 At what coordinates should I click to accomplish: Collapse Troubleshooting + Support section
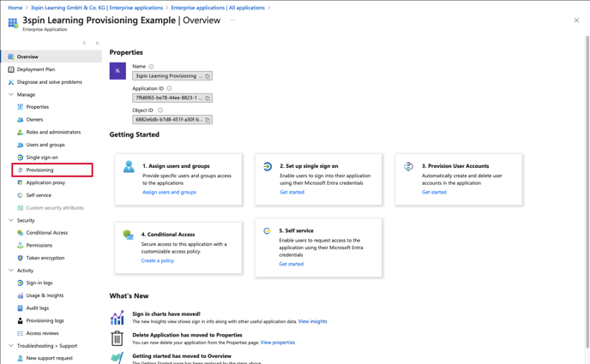tap(11, 346)
